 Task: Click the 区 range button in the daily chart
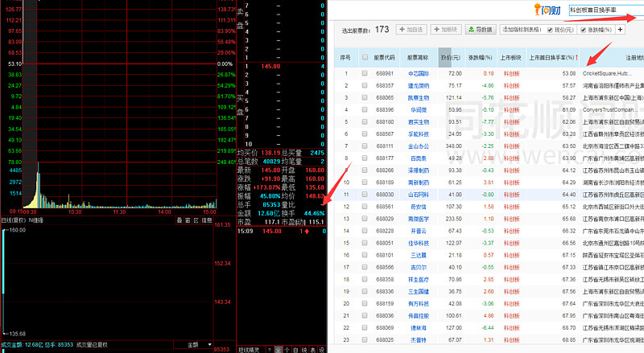196,220
